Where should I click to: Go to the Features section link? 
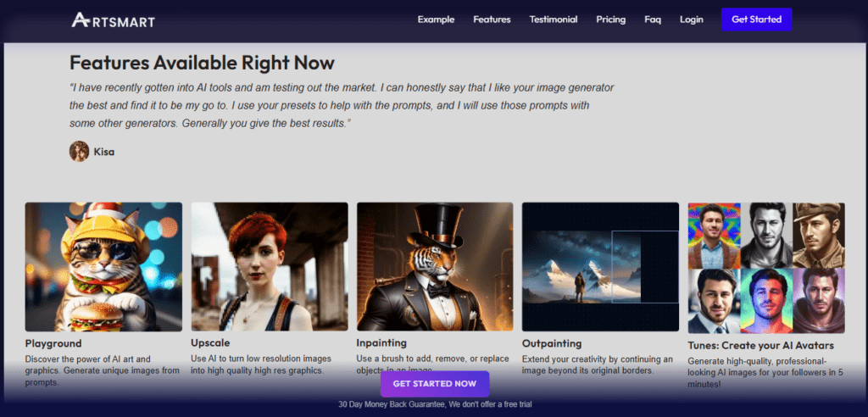(x=492, y=19)
